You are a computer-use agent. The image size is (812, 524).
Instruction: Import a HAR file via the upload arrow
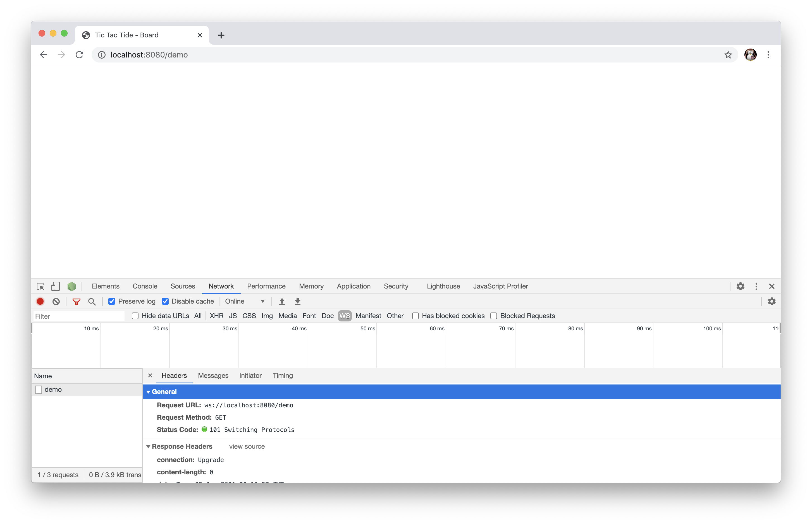(x=282, y=301)
